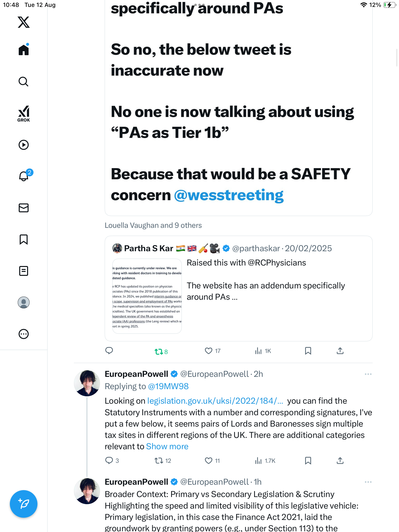Open the Search page
Screen dimensions: 399x532
(x=24, y=82)
